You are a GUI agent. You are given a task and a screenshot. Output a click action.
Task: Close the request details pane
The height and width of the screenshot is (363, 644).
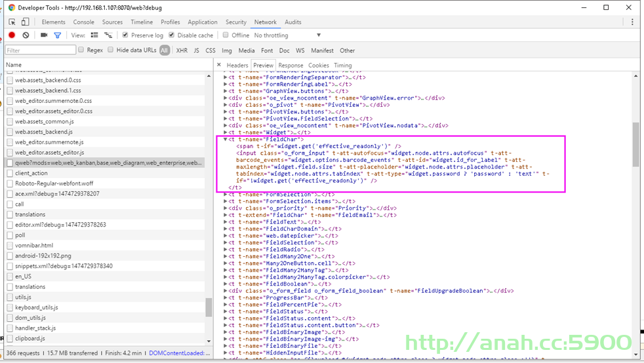coord(219,65)
